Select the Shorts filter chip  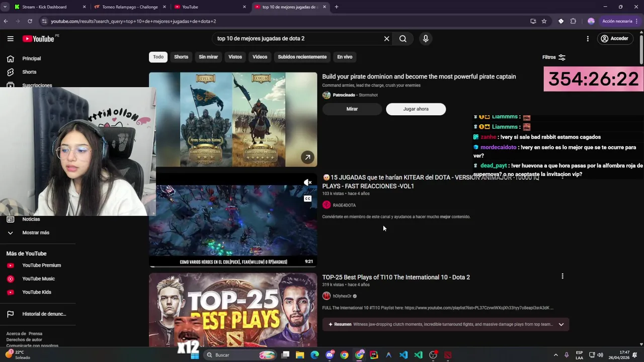181,57
